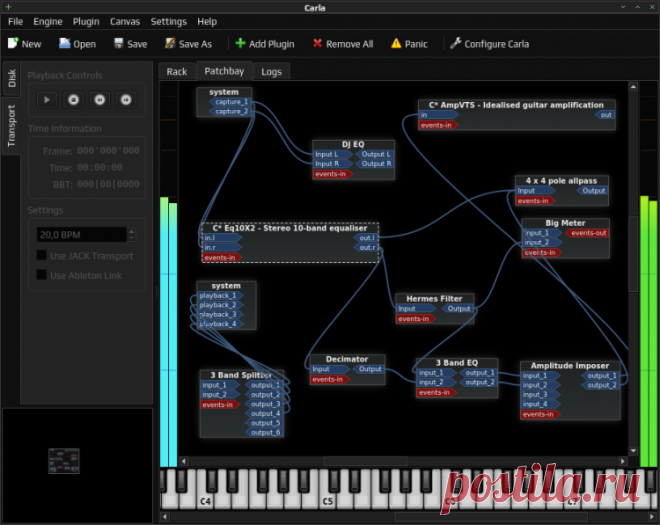Select the Patchbay tab
Viewport: 660px width, 525px height.
tap(224, 71)
